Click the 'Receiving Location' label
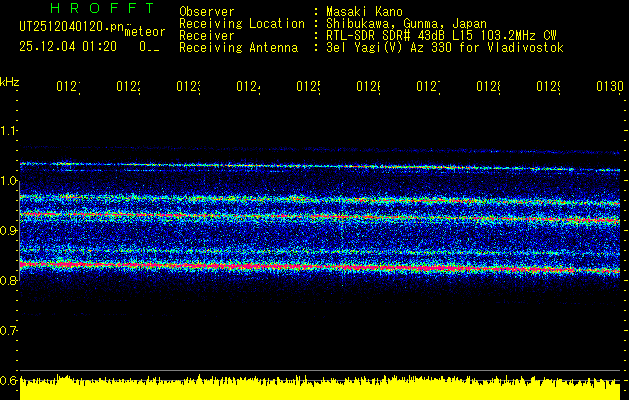 (242, 24)
